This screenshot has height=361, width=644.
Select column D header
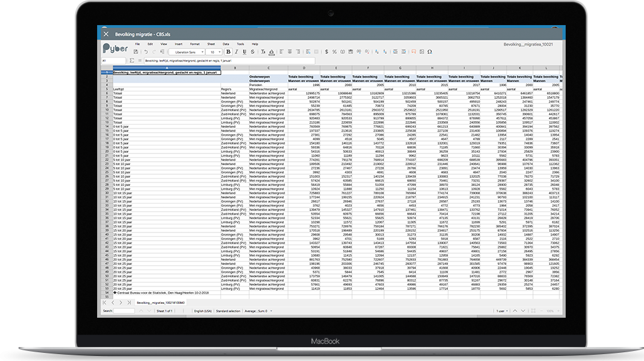click(304, 68)
